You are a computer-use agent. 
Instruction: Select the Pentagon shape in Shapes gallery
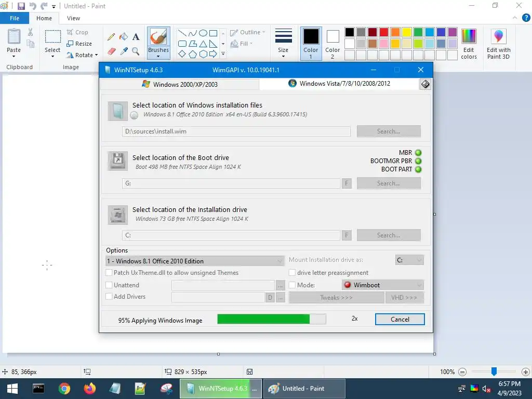[193, 54]
